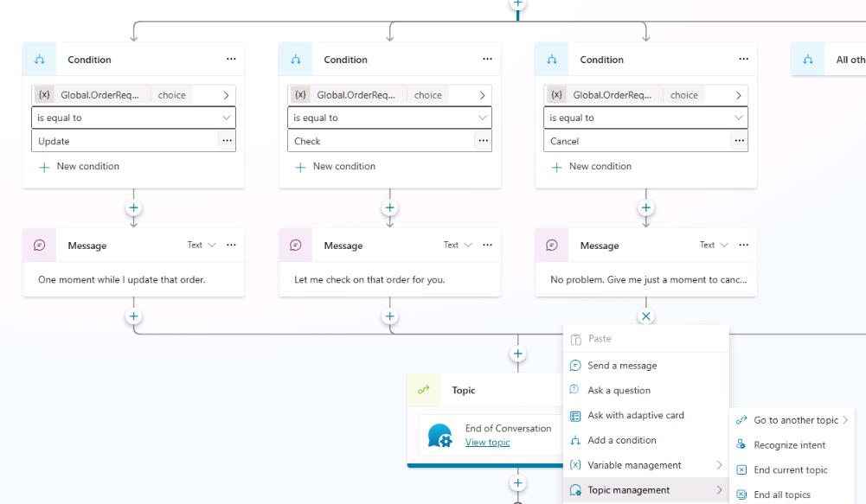
Task: Click the Check message node icon
Action: [296, 246]
